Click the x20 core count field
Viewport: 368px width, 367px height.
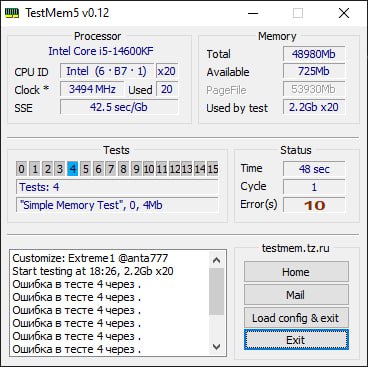pos(167,71)
